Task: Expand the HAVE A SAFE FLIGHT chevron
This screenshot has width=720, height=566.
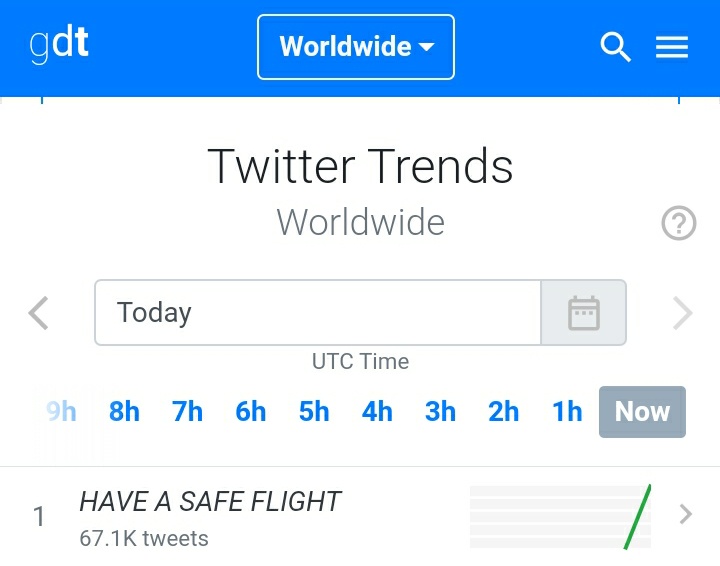Action: click(x=686, y=515)
